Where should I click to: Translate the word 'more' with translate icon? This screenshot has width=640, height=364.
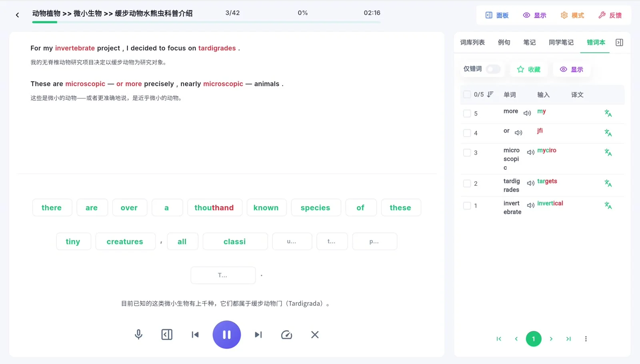[608, 113]
